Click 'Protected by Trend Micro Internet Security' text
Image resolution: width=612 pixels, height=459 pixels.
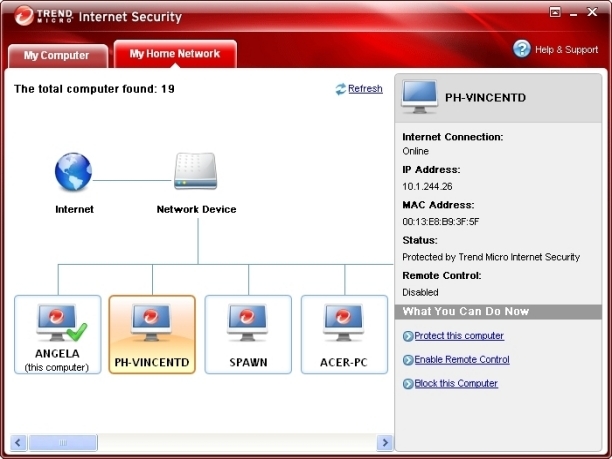491,257
